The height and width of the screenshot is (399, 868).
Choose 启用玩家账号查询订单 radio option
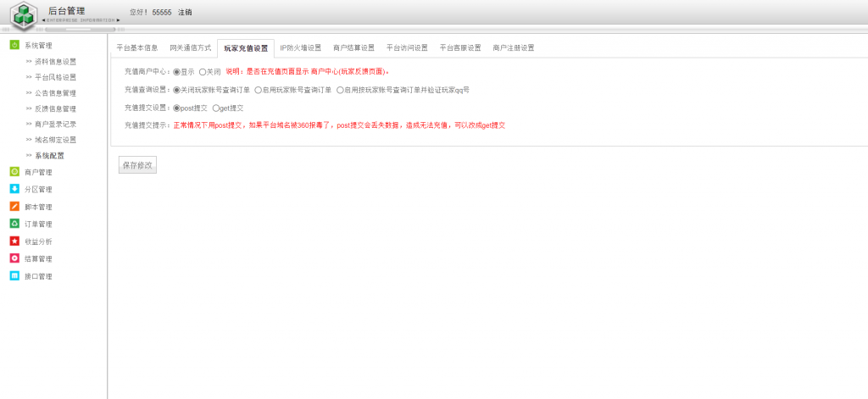[258, 90]
